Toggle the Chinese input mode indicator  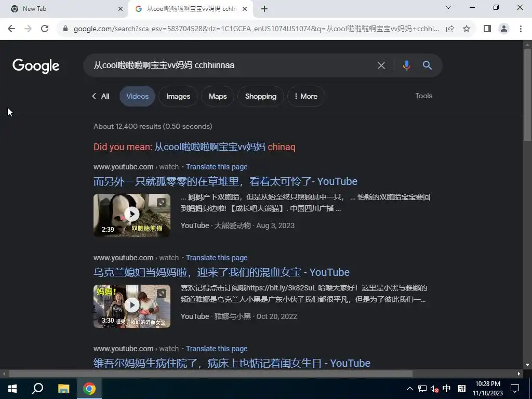[446, 389]
